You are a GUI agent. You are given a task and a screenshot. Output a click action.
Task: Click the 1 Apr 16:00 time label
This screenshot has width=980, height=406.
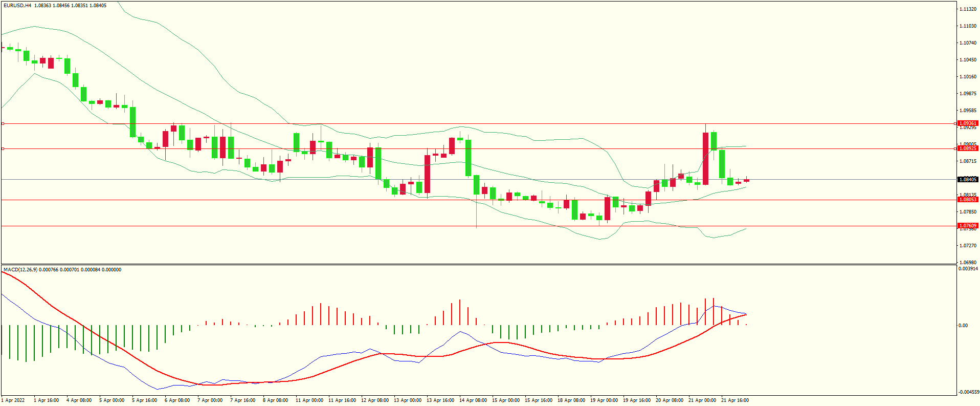click(47, 400)
